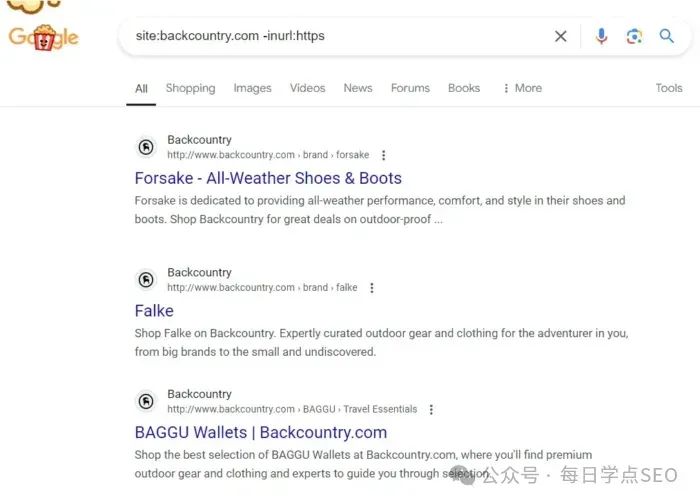Open Google Lens image search icon

coord(634,36)
